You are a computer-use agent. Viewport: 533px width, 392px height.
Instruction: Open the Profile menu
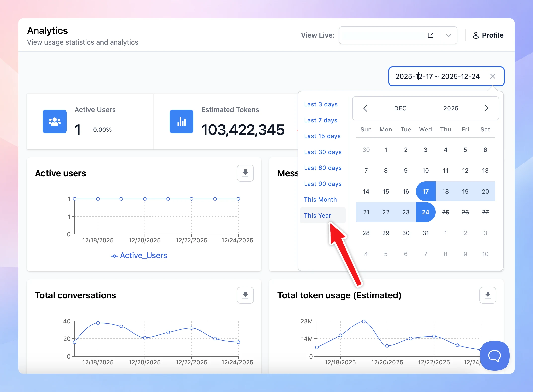(x=488, y=35)
